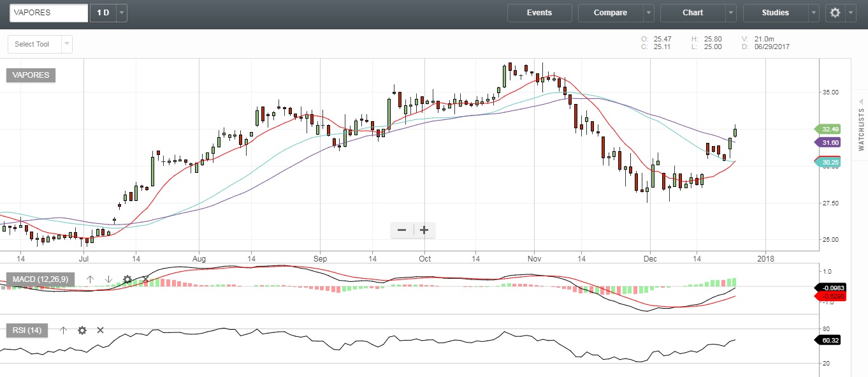868x377 pixels.
Task: Open chart settings gear in top bar
Action: click(835, 13)
